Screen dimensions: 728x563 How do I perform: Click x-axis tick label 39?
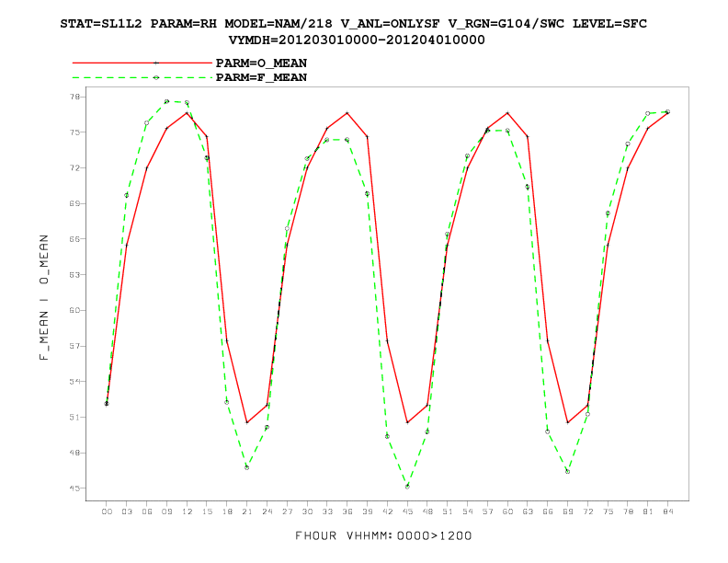[368, 511]
